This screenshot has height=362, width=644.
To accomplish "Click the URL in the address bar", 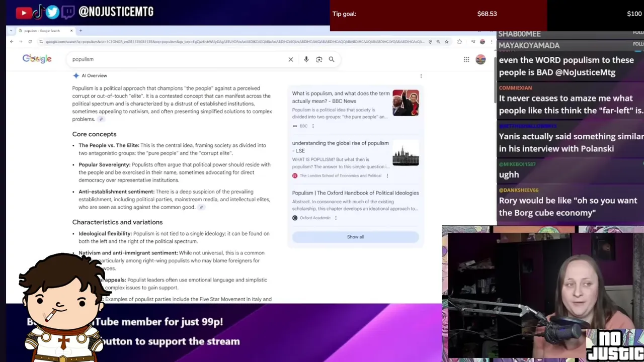I will [x=235, y=42].
